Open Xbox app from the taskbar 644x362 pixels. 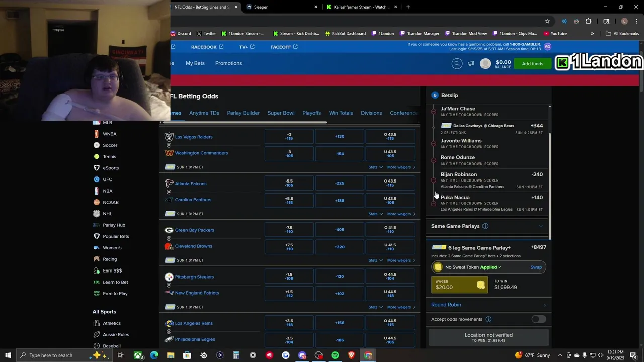[x=138, y=355]
